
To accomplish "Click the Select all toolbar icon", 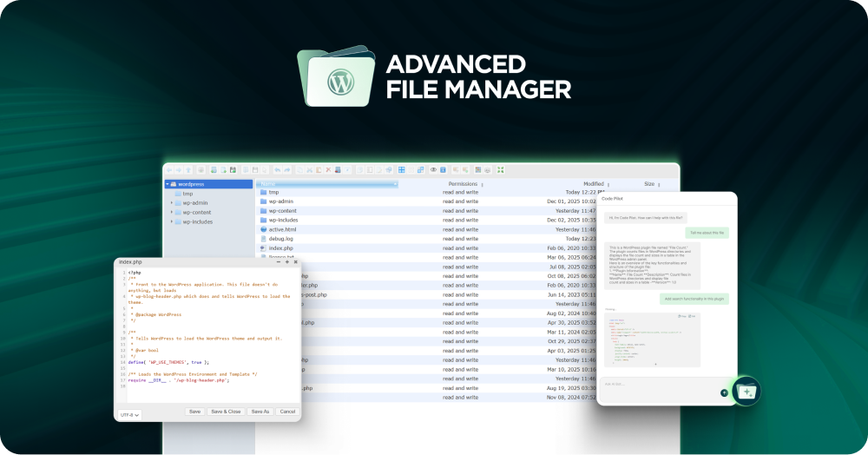I will [401, 170].
